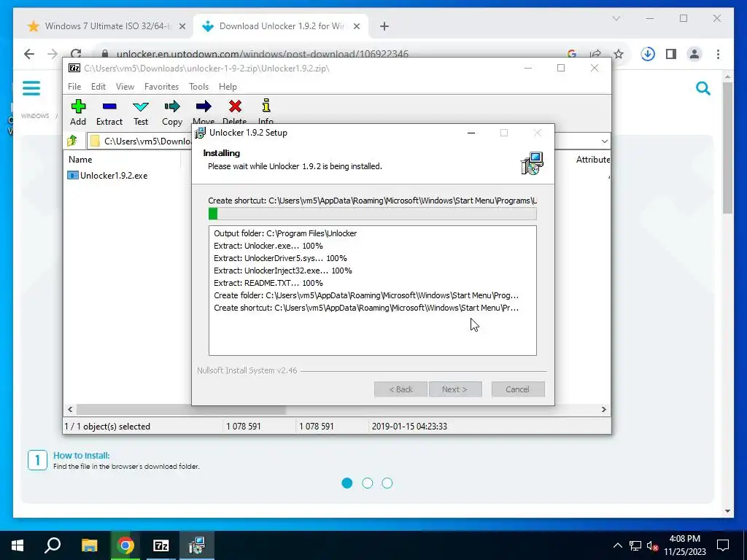Click the Extract: README.TXT log line

coord(268,283)
